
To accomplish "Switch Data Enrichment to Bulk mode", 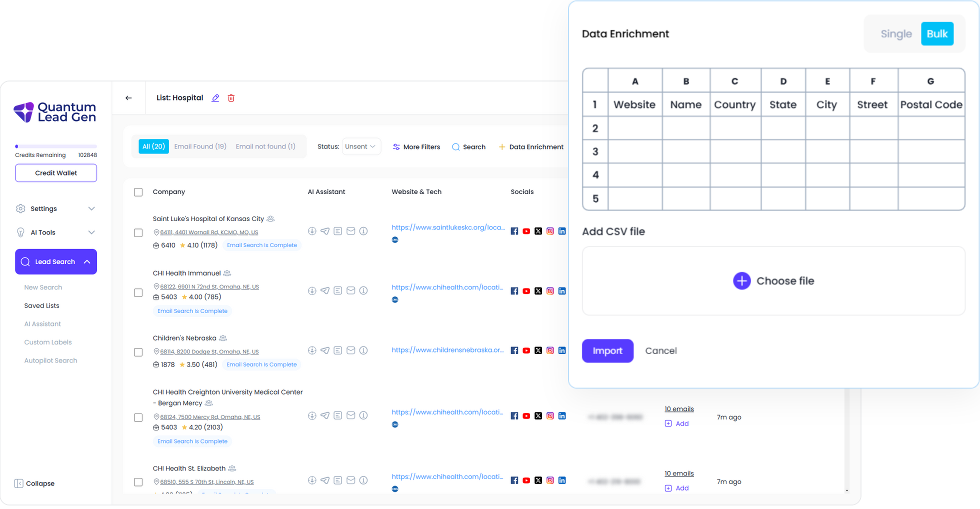I will pos(937,34).
